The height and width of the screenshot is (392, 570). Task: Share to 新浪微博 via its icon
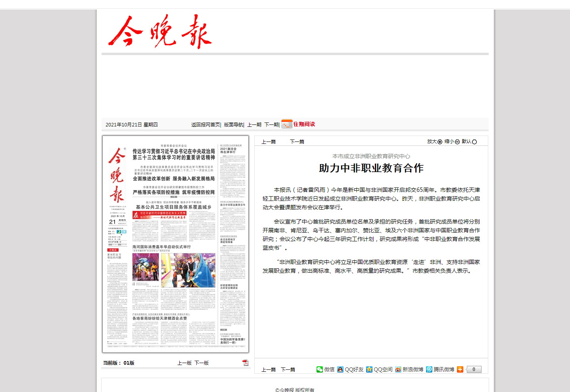coord(398,369)
